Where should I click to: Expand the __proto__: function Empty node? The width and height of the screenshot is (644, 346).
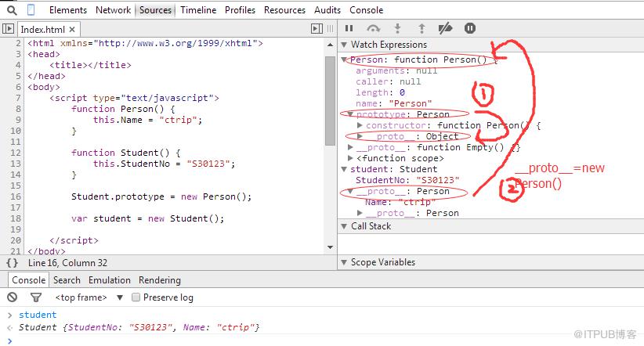click(350, 147)
